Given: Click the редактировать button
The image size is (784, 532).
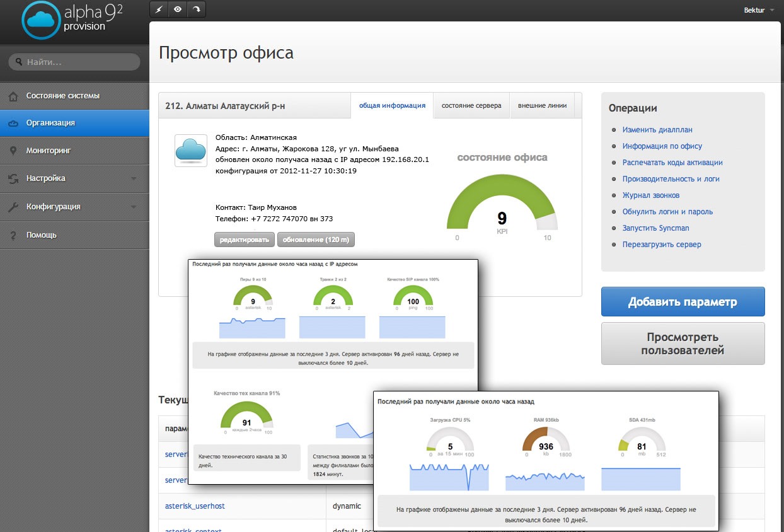Looking at the screenshot, I should click(245, 240).
